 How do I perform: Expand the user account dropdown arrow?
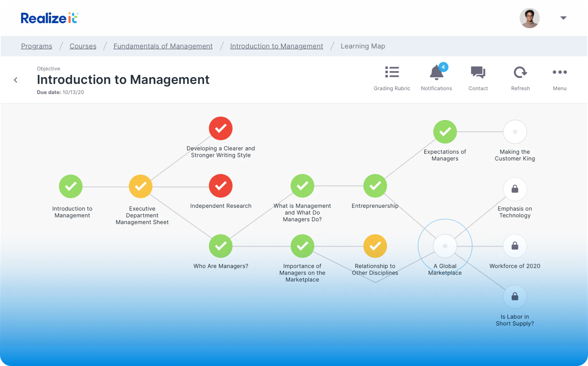point(563,18)
